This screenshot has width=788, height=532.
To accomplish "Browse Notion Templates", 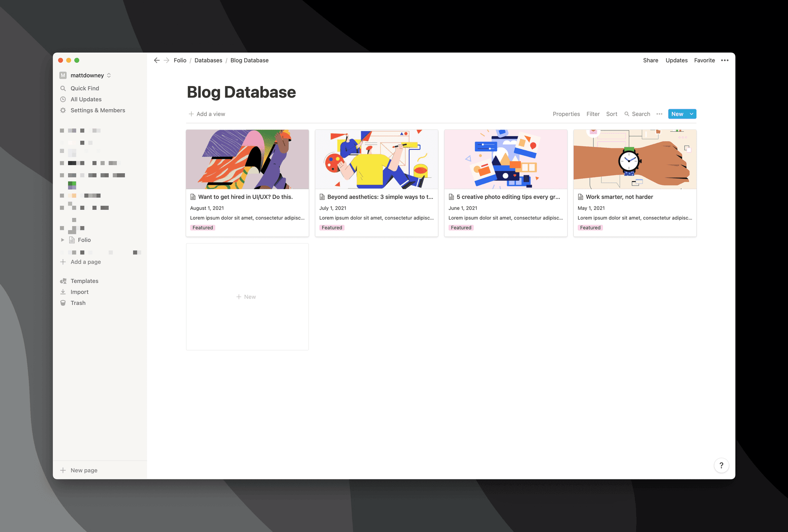I will click(84, 281).
